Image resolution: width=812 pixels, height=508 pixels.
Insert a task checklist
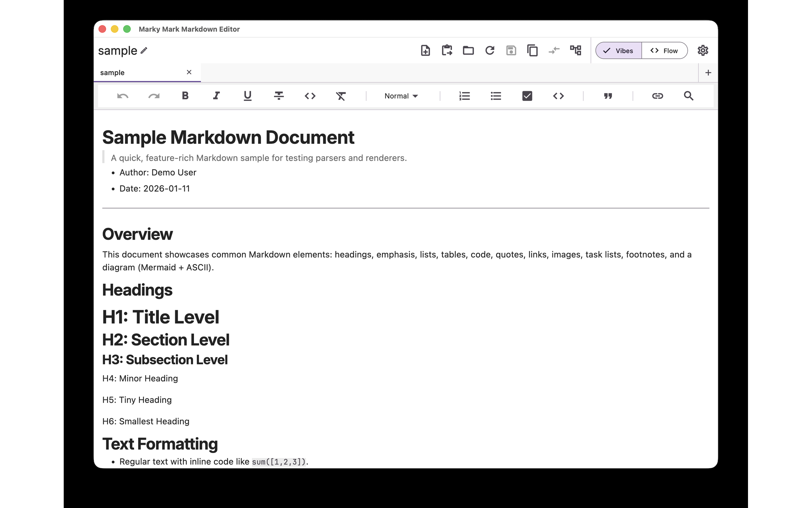tap(527, 96)
